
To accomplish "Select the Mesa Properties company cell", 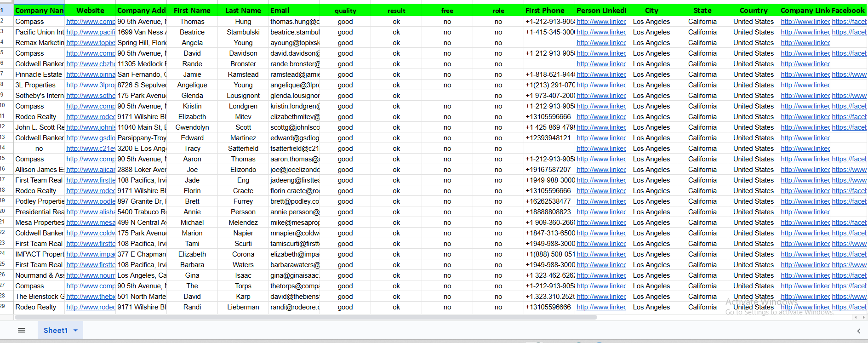I will click(x=39, y=223).
